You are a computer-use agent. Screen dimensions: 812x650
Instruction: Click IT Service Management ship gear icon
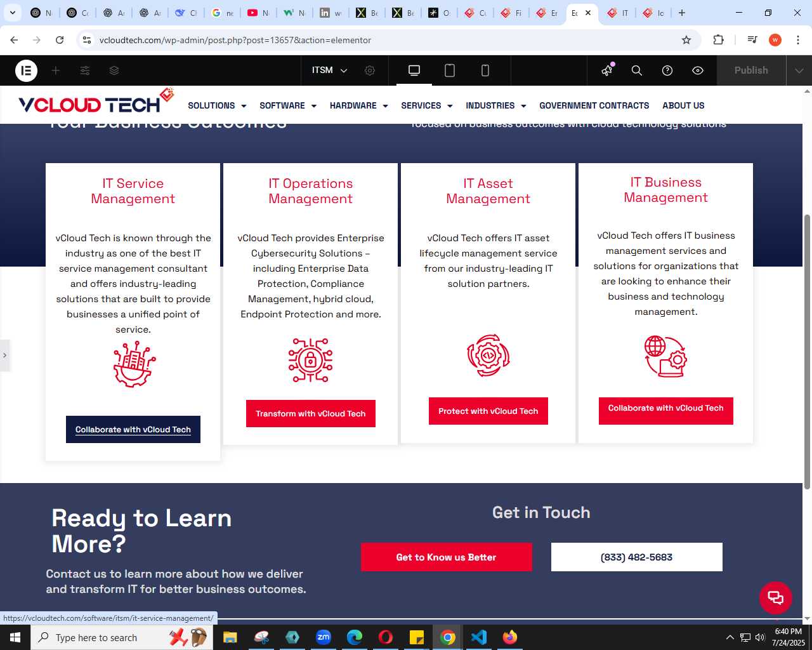coord(134,364)
